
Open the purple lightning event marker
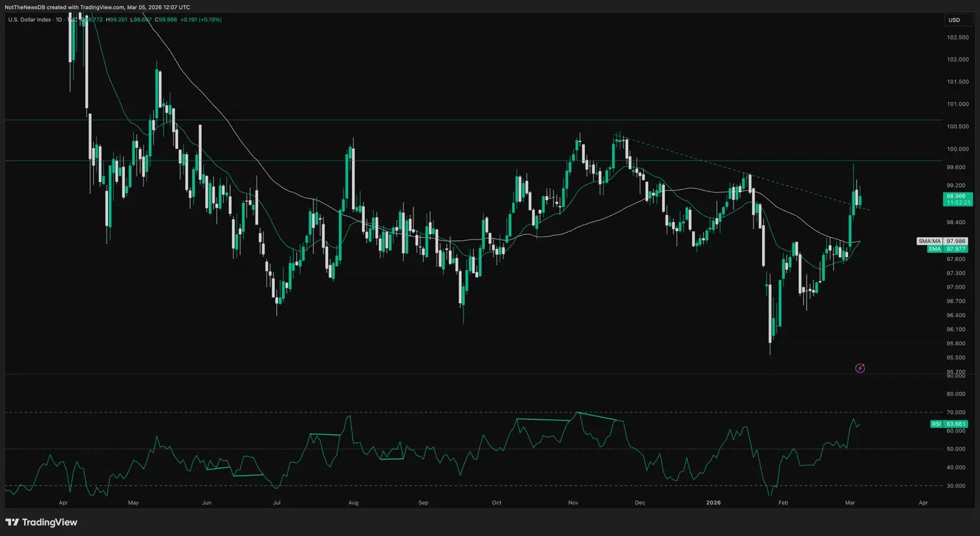click(x=860, y=368)
